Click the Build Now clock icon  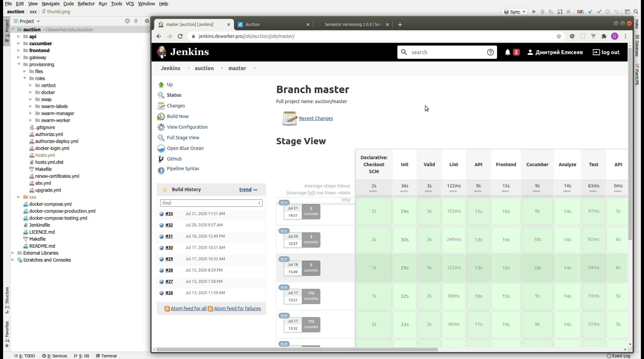161,116
